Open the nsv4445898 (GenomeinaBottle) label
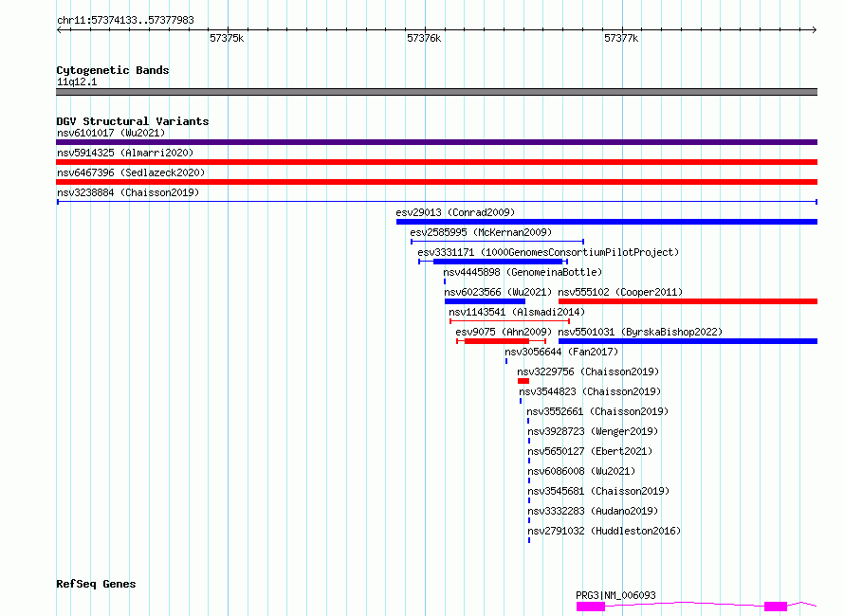 tap(523, 272)
